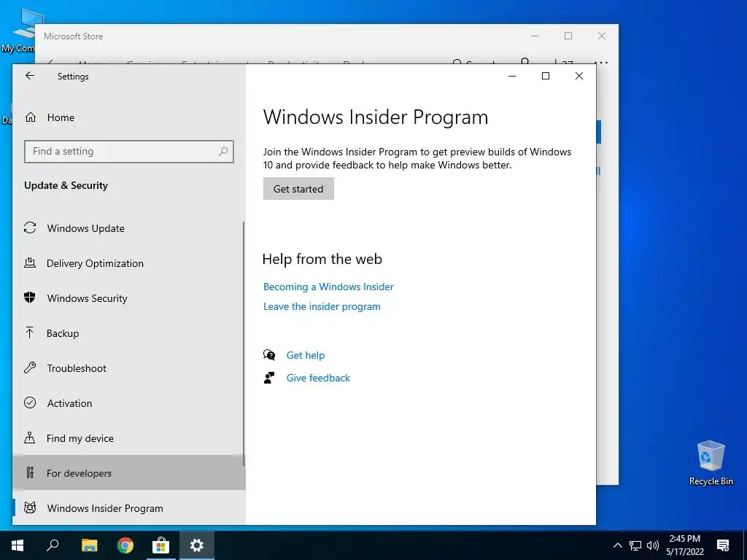Click the Troubleshoot wrench icon
747x560 pixels.
point(30,367)
